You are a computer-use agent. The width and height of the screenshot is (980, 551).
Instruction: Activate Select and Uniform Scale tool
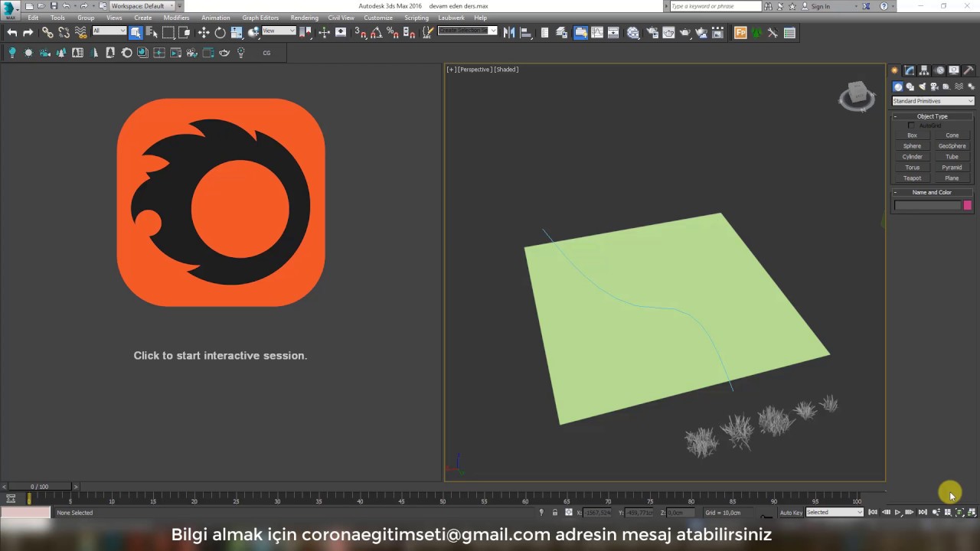[x=237, y=33]
